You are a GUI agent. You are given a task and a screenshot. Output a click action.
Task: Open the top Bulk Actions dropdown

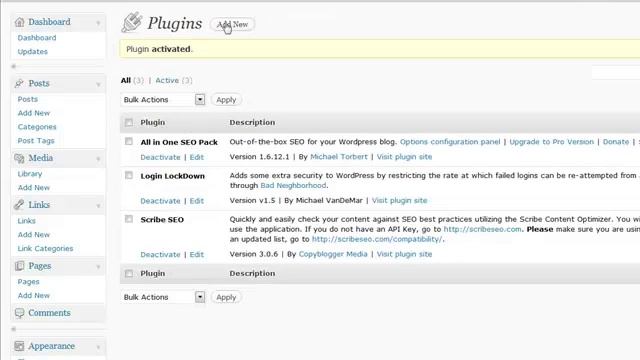pos(162,100)
